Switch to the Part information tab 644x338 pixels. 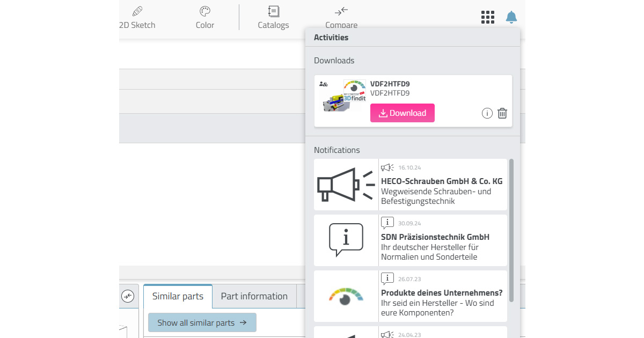coord(254,296)
